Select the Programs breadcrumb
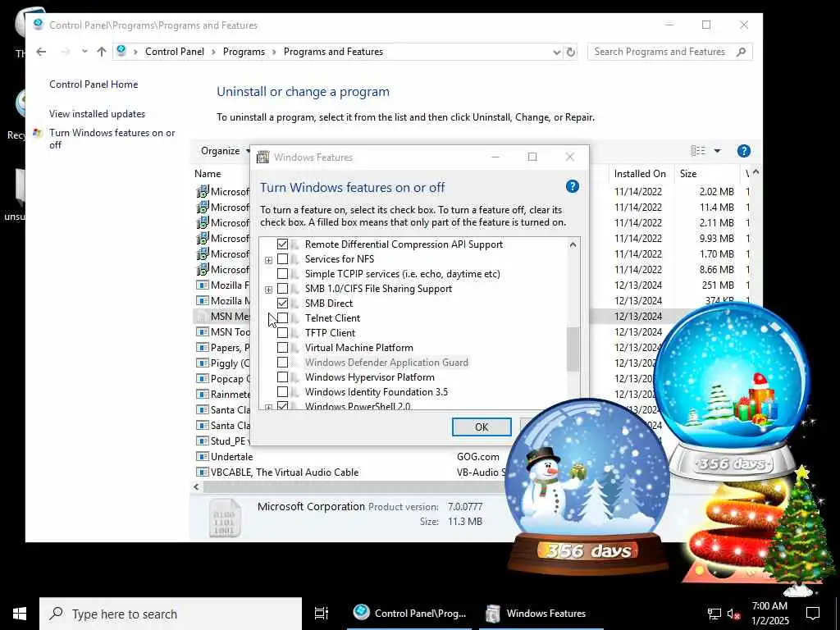Viewport: 840px width, 630px height. click(244, 52)
